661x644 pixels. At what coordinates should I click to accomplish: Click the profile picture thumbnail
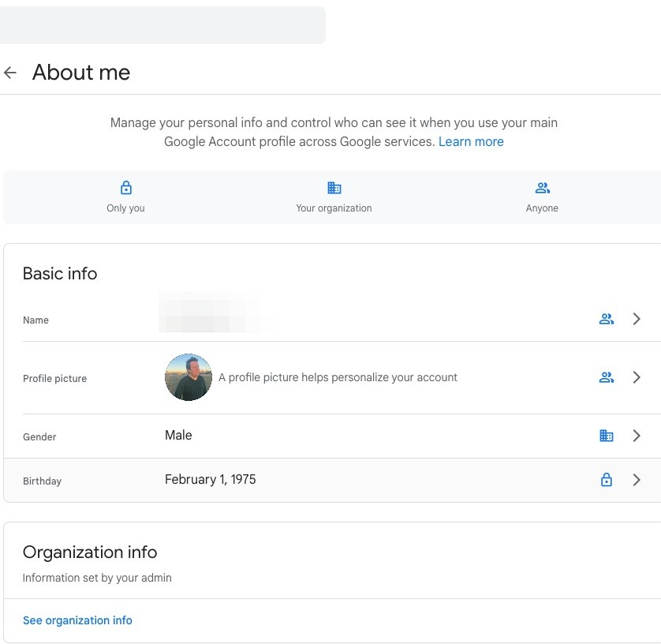[x=189, y=377]
